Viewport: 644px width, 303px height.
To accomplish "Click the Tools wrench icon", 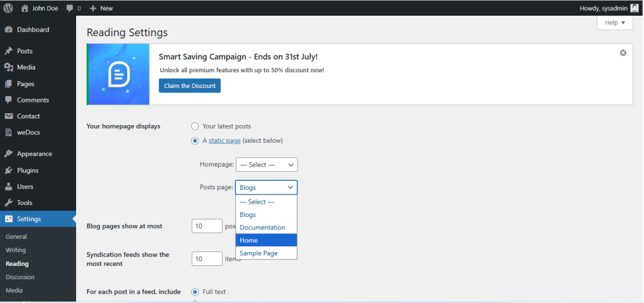I will [8, 203].
